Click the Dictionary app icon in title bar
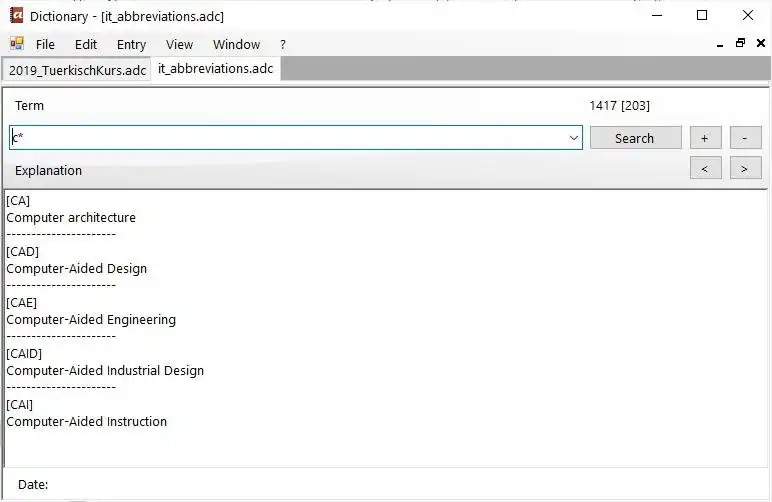The height and width of the screenshot is (502, 772). click(16, 16)
